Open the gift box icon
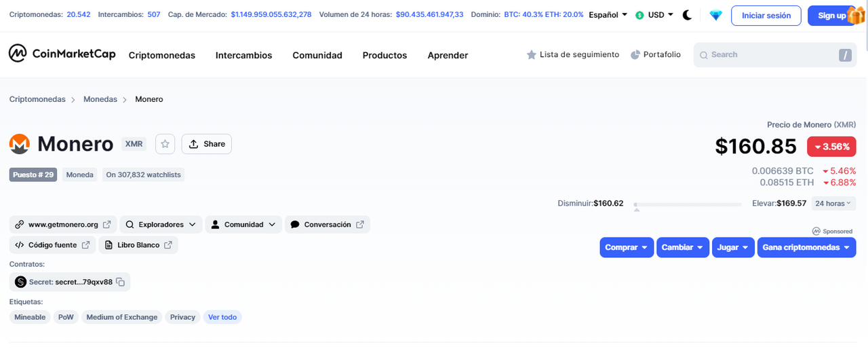This screenshot has width=868, height=351. (856, 15)
